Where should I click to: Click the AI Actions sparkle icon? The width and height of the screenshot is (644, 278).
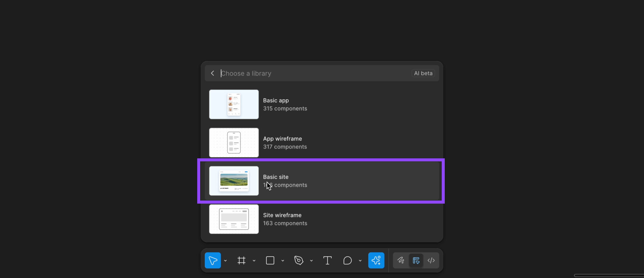376,260
